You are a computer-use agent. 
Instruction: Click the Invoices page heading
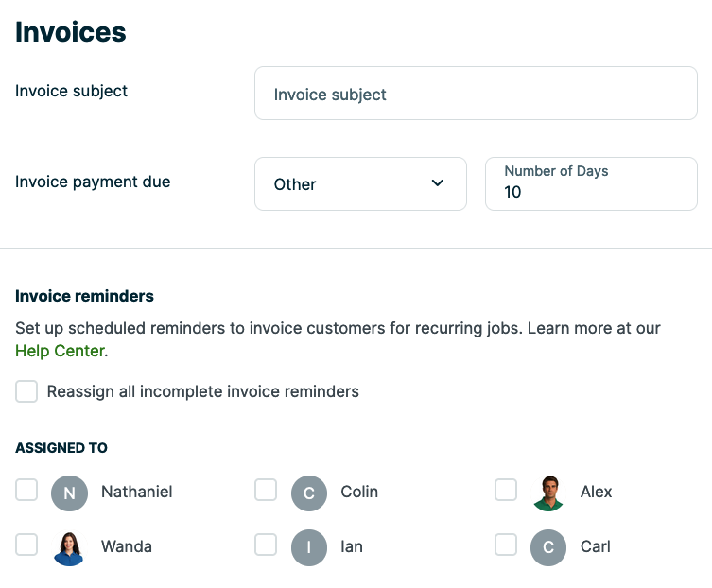coord(71,32)
